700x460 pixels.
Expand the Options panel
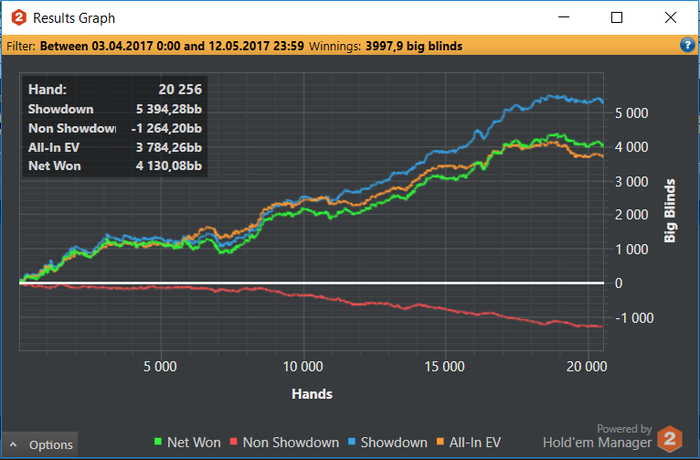click(40, 445)
